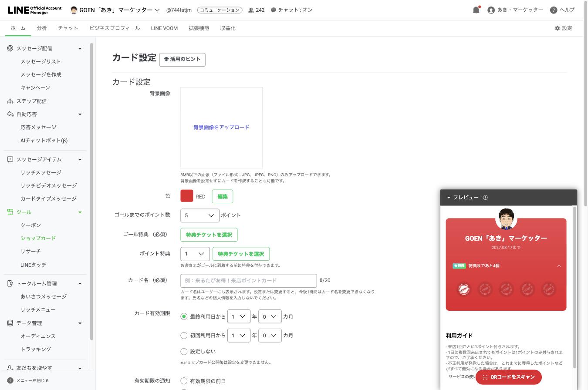Open month dropdown for 初回利用日から

270,336
